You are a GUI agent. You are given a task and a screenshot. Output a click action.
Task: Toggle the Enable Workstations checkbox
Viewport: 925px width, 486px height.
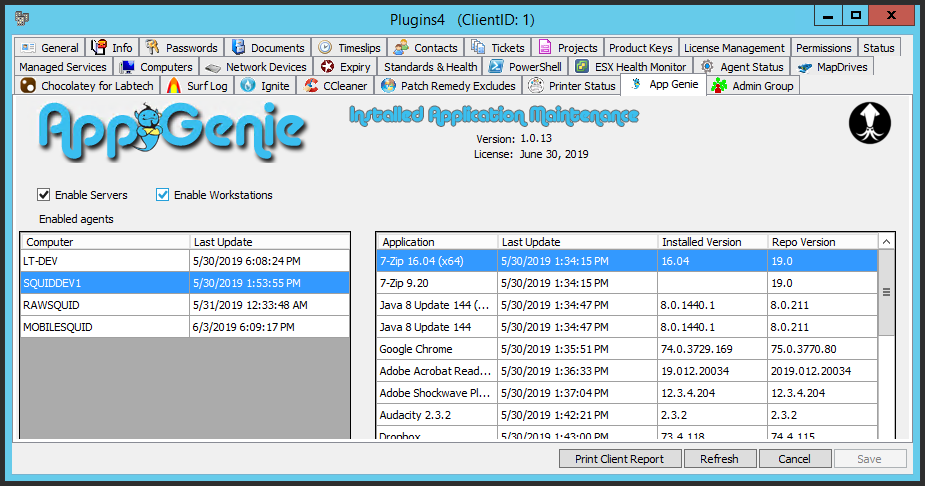(x=163, y=195)
